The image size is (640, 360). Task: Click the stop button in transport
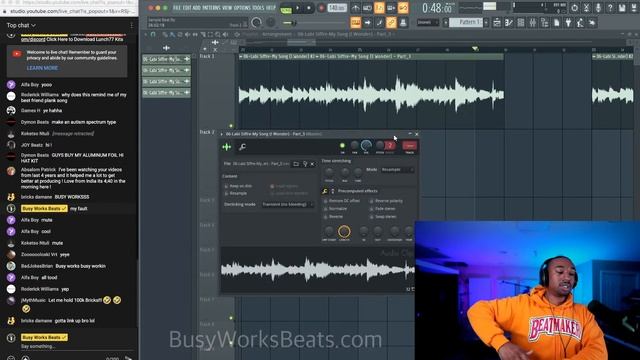[309, 8]
